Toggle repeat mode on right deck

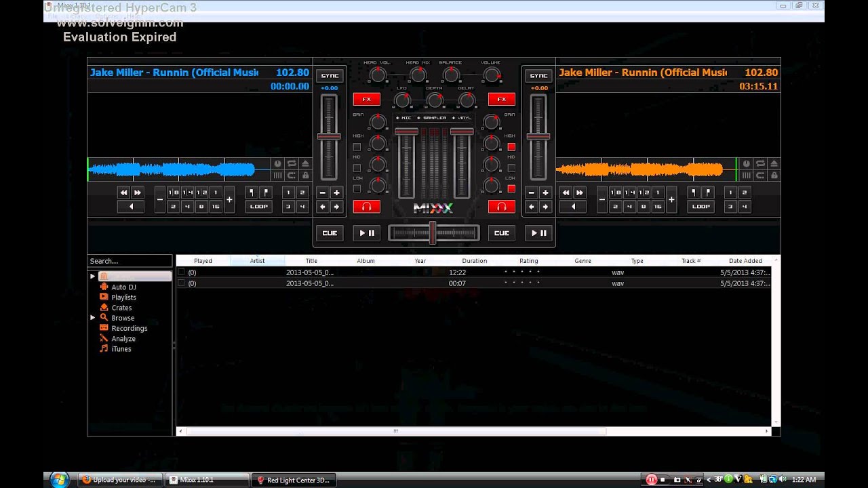tap(760, 164)
